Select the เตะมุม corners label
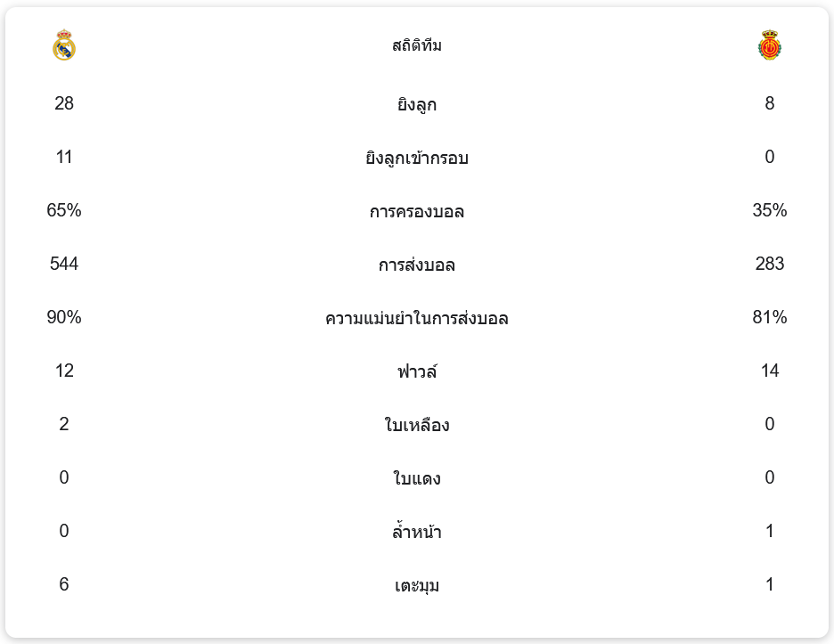This screenshot has height=644, width=834. (417, 585)
